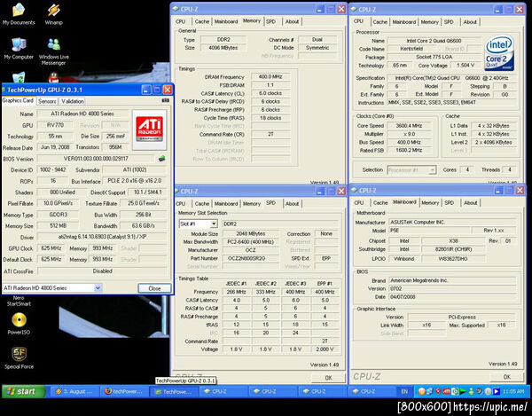Open Mainboard tab in CPU-Z OCZ SPD window
The width and height of the screenshot is (532, 416).
[226, 204]
